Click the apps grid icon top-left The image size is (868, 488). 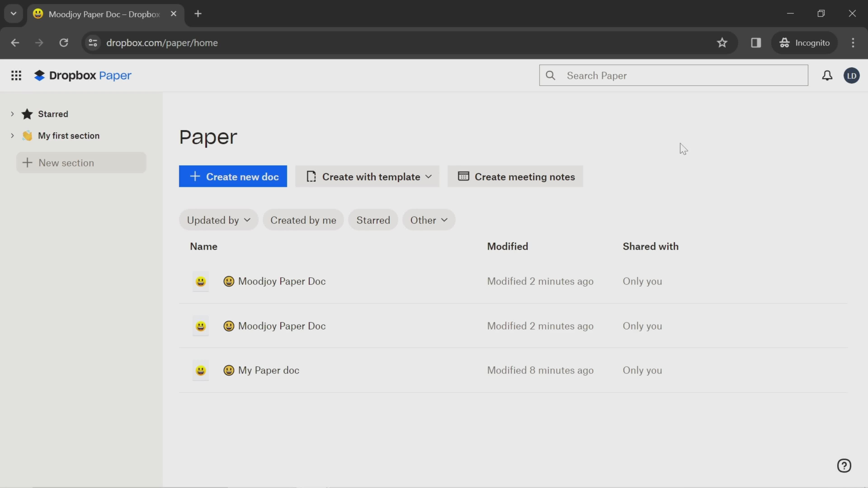pos(16,76)
